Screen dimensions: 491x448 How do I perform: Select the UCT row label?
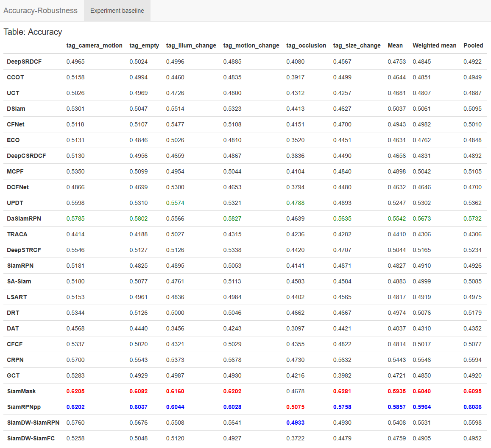(x=13, y=93)
